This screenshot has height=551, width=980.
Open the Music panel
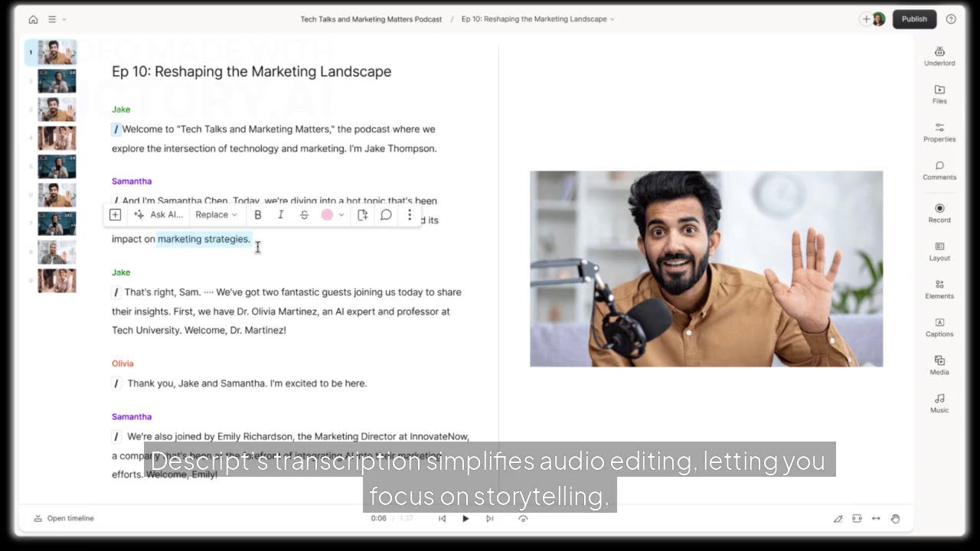click(x=939, y=403)
